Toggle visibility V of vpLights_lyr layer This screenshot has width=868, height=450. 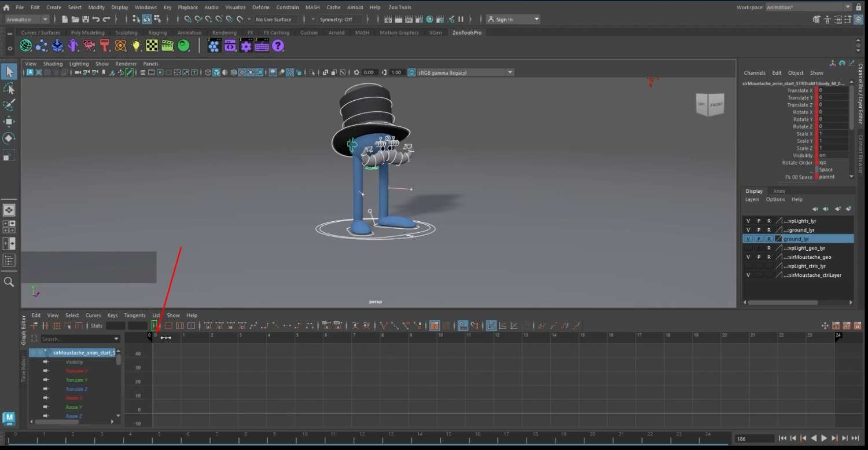pyautogui.click(x=748, y=221)
